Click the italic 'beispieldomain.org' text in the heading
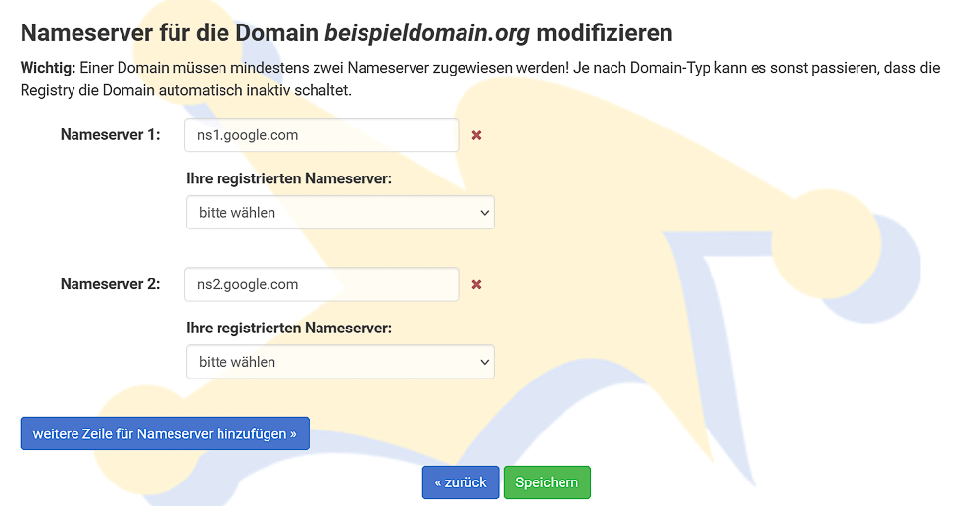980x506 pixels. 427,33
